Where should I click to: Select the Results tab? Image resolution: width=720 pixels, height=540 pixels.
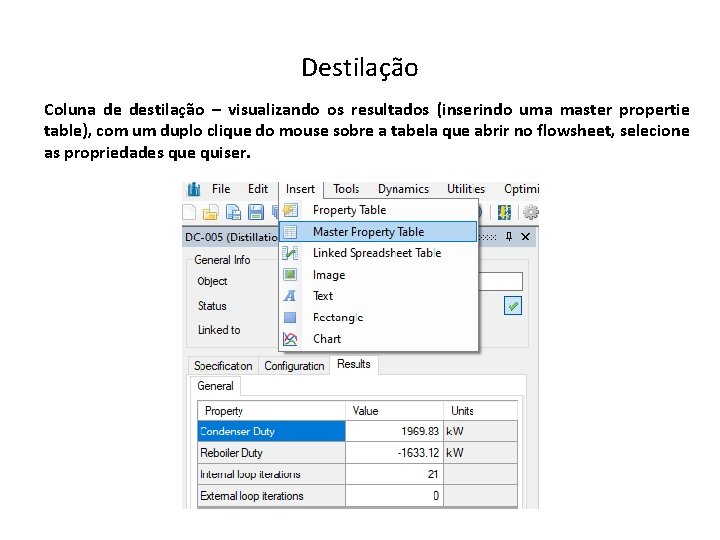(354, 364)
